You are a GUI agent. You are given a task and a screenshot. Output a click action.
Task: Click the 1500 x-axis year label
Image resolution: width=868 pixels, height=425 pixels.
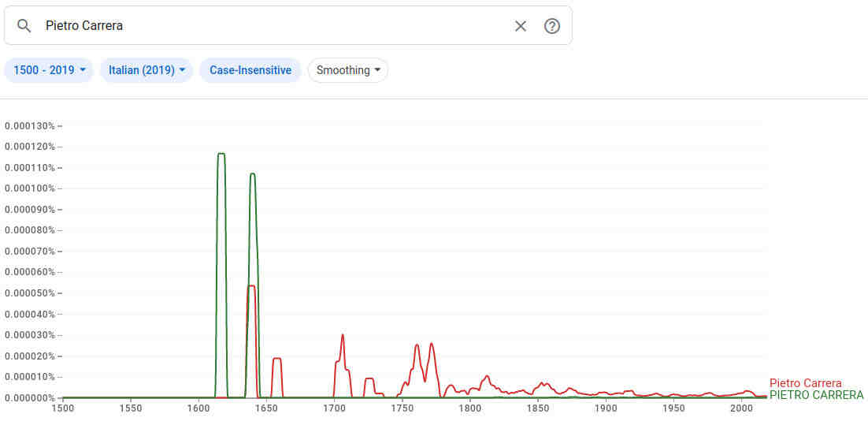[63, 408]
